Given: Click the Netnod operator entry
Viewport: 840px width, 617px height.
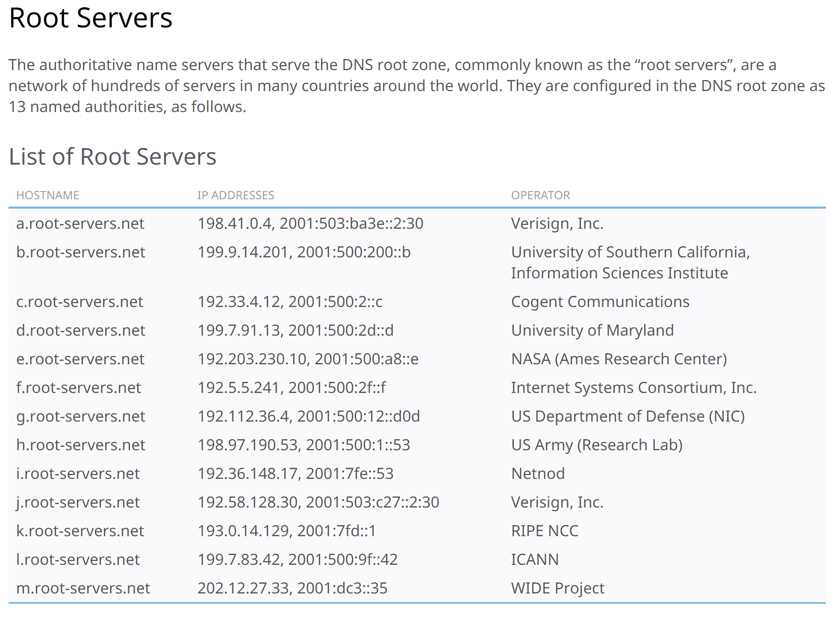Looking at the screenshot, I should pyautogui.click(x=538, y=474).
